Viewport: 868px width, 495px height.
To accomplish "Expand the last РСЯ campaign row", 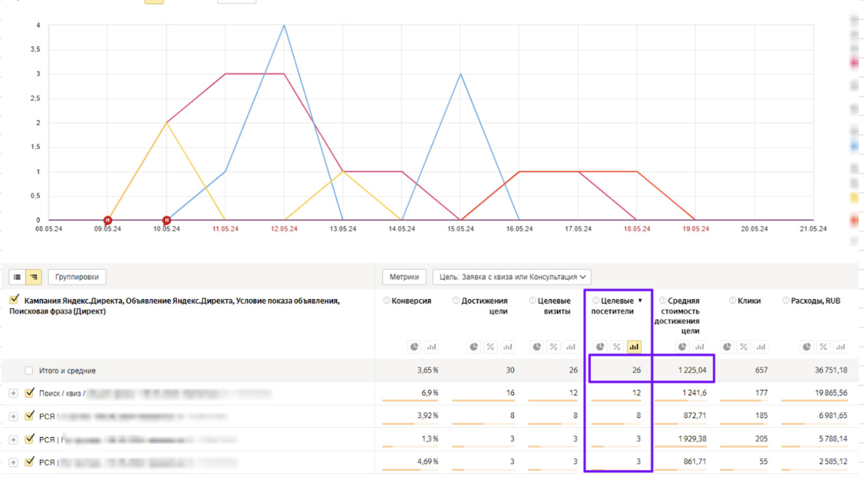I will pyautogui.click(x=13, y=462).
